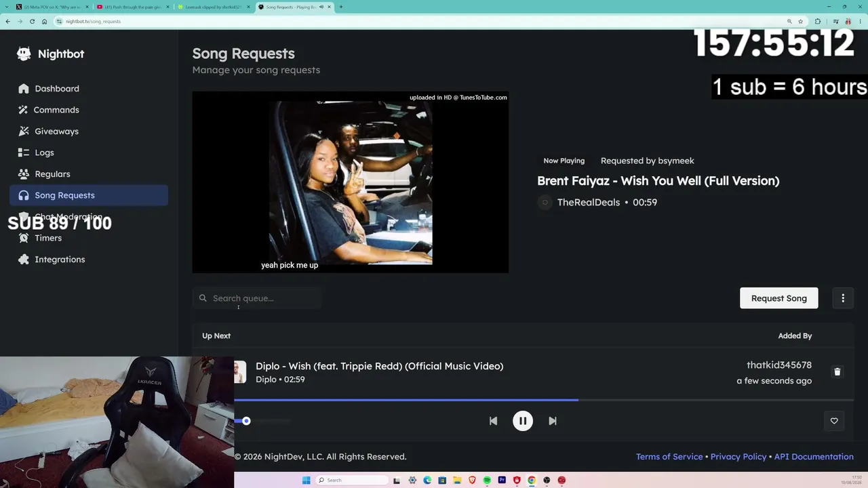Delete the Diplo - Wish song from queue

pyautogui.click(x=837, y=372)
